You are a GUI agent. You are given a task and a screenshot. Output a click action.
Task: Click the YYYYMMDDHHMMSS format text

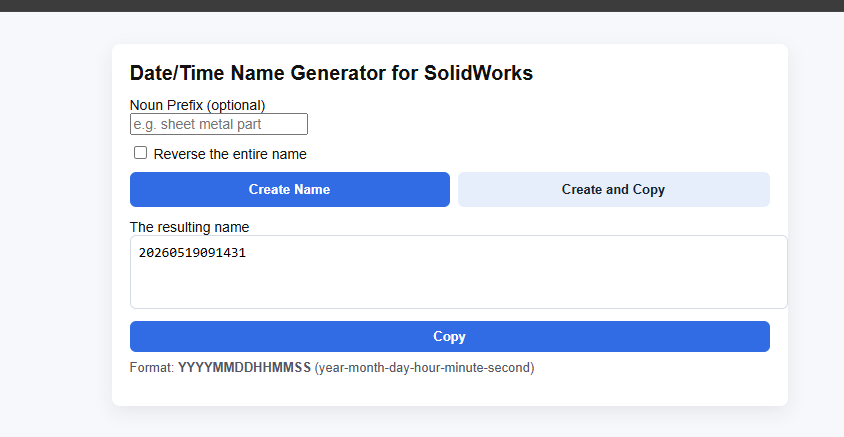point(244,368)
